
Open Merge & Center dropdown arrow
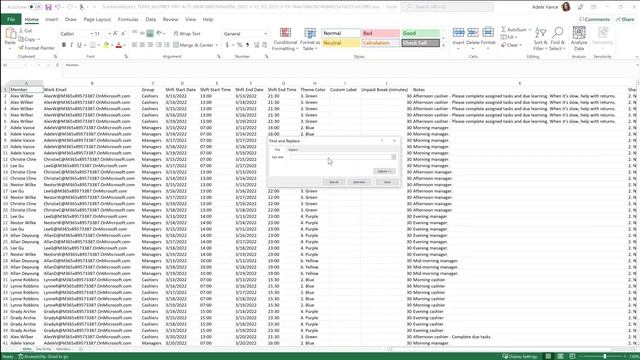tap(217, 45)
